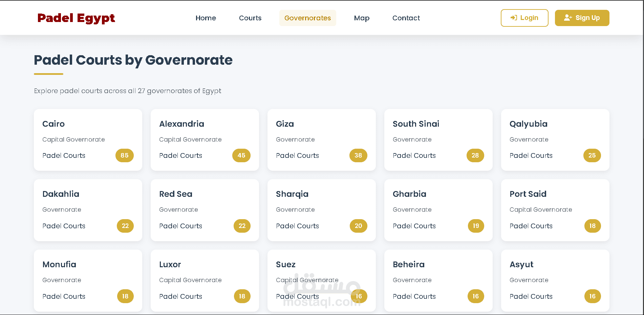This screenshot has width=644, height=315.
Task: Click the Giza 38 count badge
Action: click(x=358, y=155)
